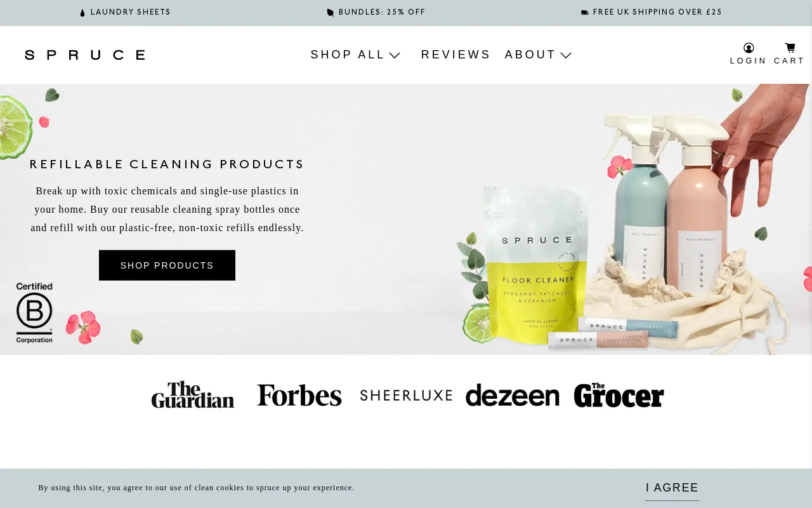812x508 pixels.
Task: Open the Bundles: 25% Off announcement link
Action: coord(382,12)
